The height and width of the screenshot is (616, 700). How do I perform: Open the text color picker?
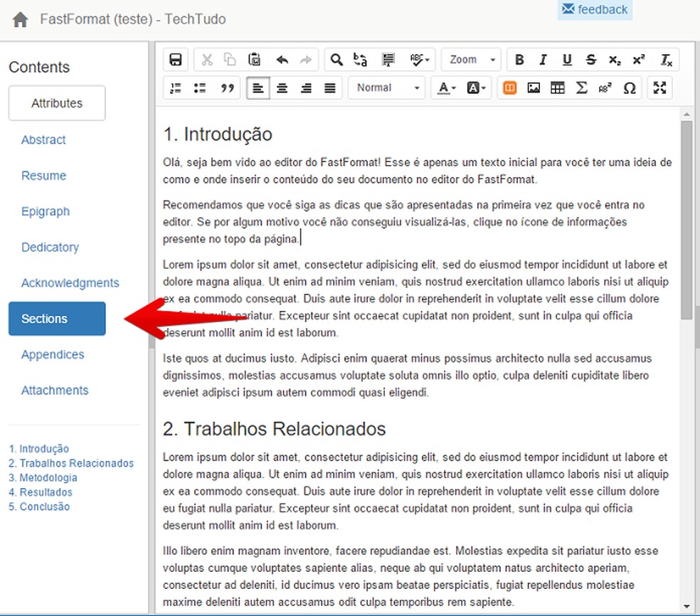(x=447, y=88)
